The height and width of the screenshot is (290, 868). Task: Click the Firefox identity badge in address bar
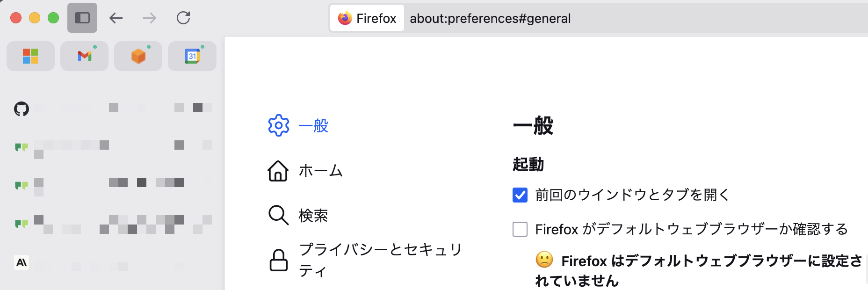367,18
